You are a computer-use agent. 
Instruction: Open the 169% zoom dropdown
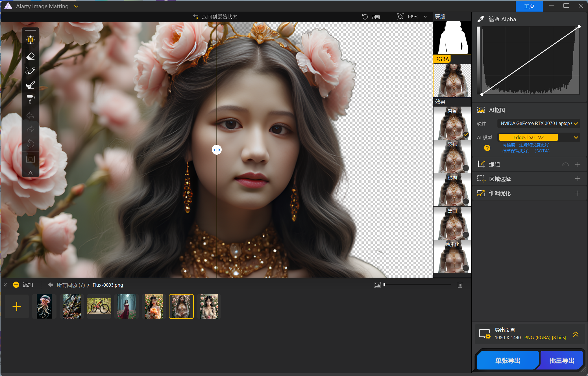(425, 17)
